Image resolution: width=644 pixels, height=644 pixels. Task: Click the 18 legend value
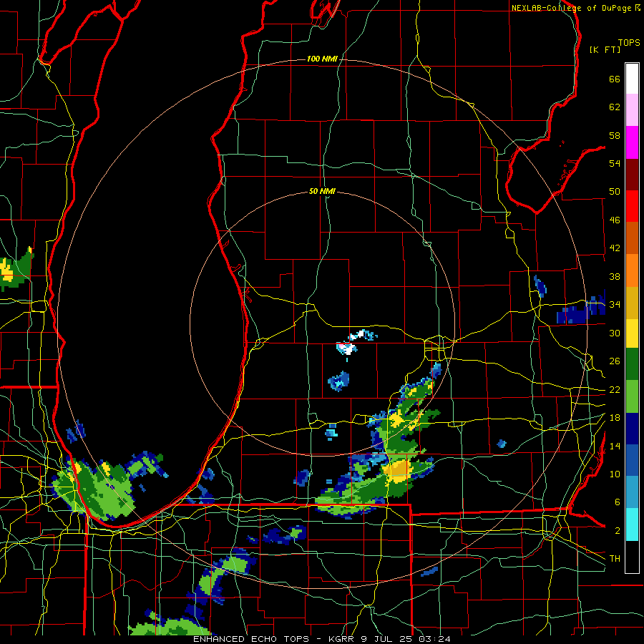click(x=615, y=418)
